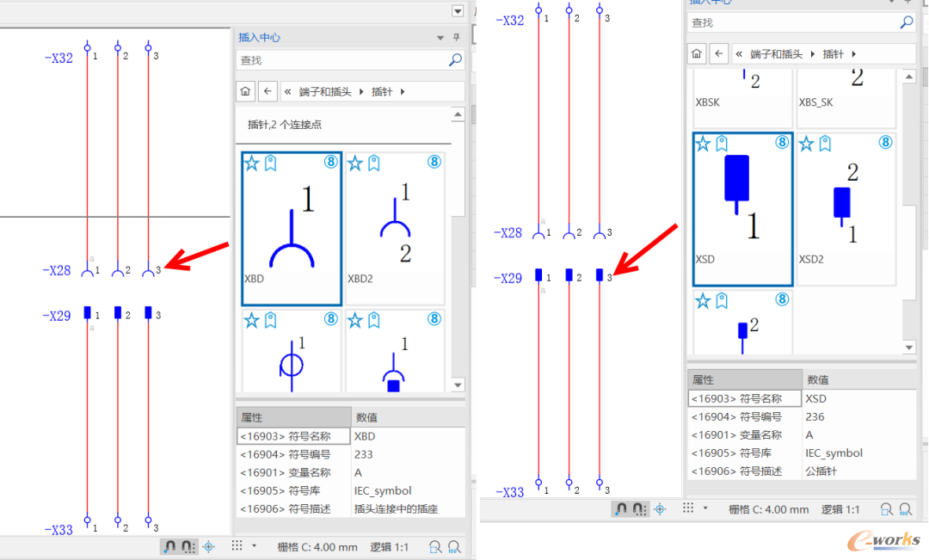Click the circled 8 badge on XBD tile
929x560 pixels.
[330, 161]
